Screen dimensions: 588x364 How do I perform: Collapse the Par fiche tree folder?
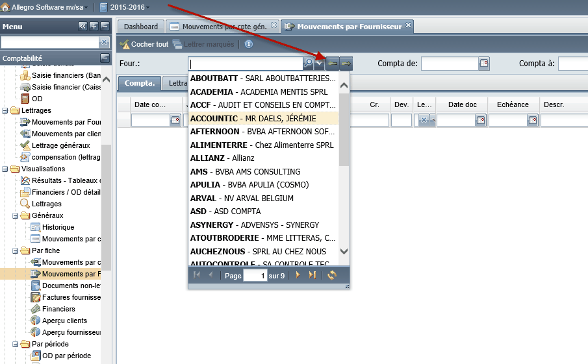coord(16,250)
